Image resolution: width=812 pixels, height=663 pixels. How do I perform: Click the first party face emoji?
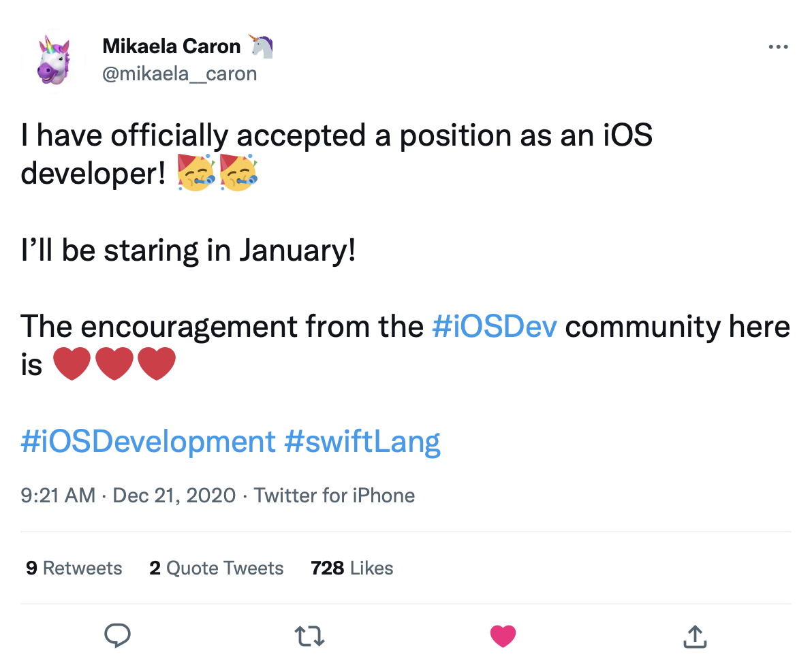(196, 172)
